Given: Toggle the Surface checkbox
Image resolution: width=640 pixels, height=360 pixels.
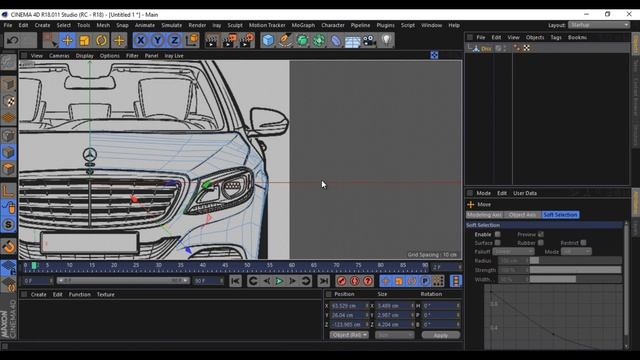Looking at the screenshot, I should pos(498,243).
